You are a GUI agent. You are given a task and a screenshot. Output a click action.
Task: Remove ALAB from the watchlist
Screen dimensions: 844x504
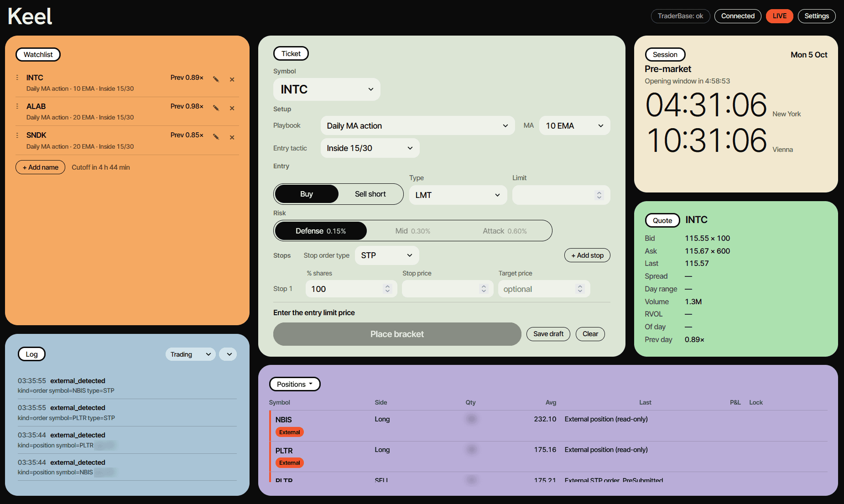pos(232,108)
